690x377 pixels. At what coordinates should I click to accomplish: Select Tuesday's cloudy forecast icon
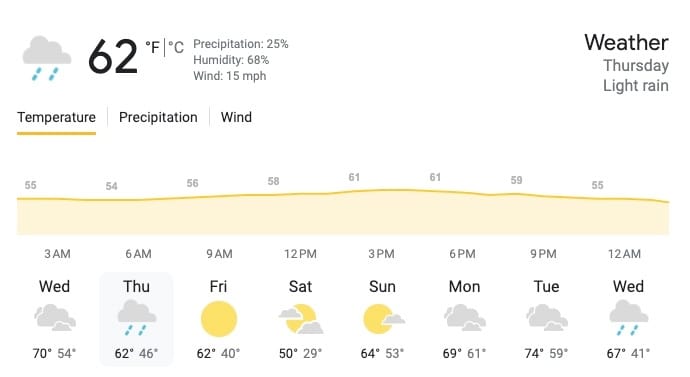tap(547, 317)
